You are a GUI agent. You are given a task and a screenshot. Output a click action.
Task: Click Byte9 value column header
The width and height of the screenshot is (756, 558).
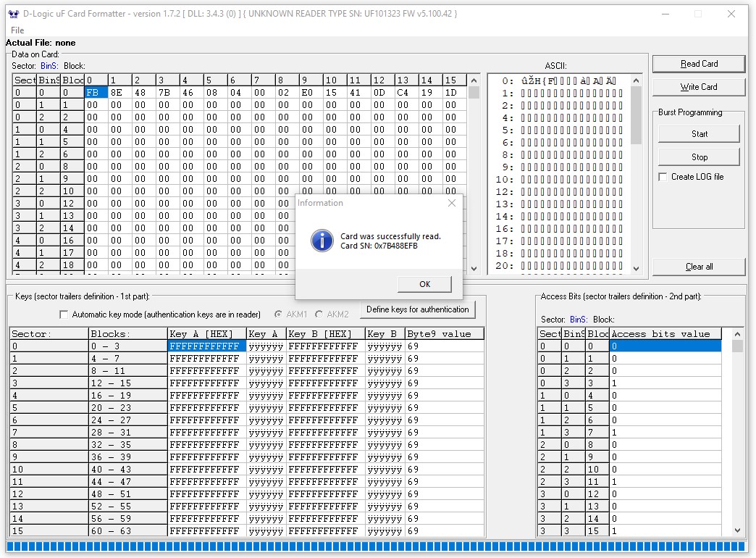(445, 333)
